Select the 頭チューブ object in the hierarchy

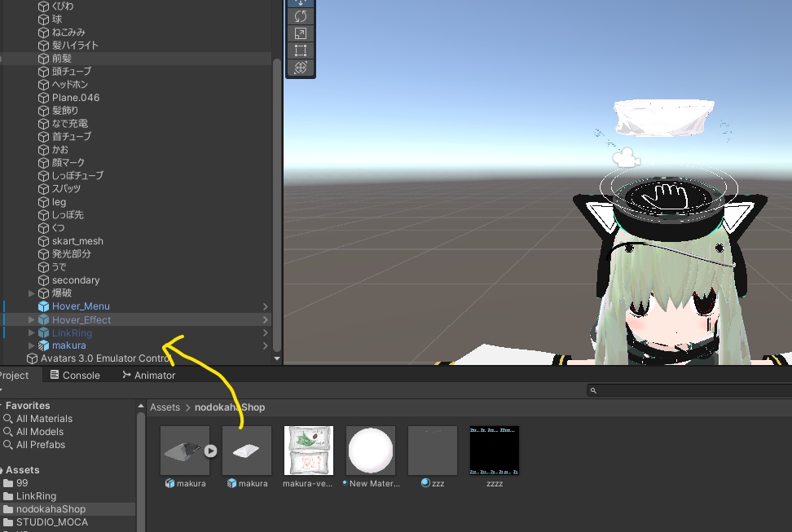(x=72, y=72)
